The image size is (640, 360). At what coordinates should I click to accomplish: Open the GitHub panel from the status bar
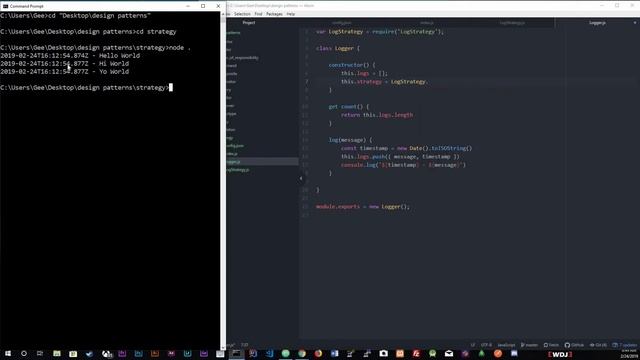(574, 345)
